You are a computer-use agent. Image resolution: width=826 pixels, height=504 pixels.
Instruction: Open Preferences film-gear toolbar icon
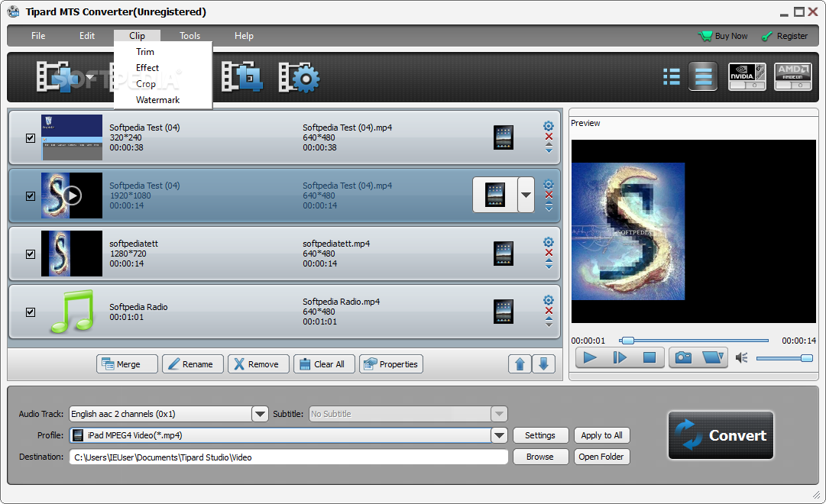299,77
